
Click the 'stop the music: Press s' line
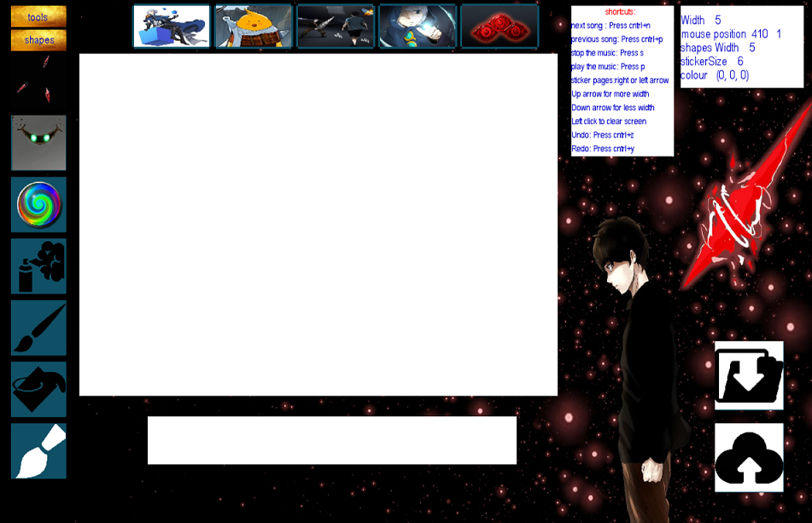(607, 53)
